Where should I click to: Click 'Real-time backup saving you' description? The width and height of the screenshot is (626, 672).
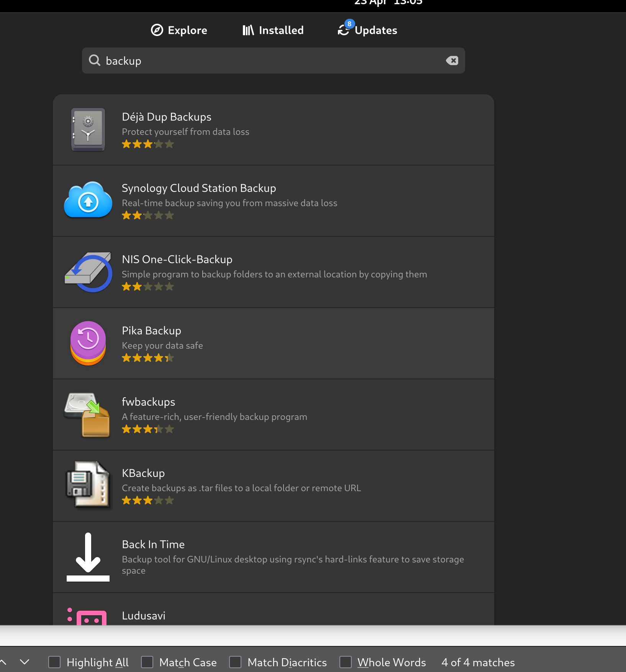pyautogui.click(x=229, y=203)
